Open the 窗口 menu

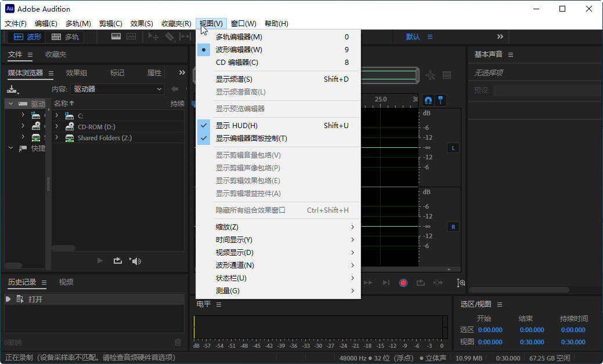(243, 23)
